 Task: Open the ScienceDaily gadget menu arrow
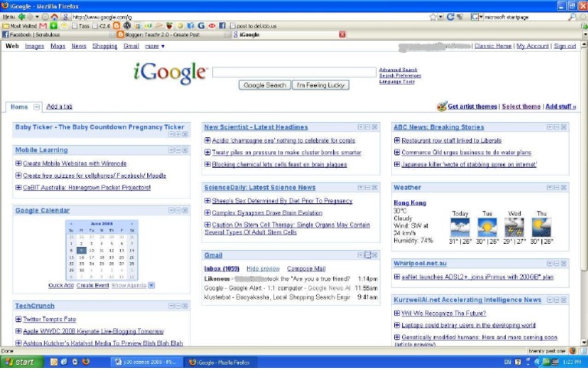click(x=360, y=187)
